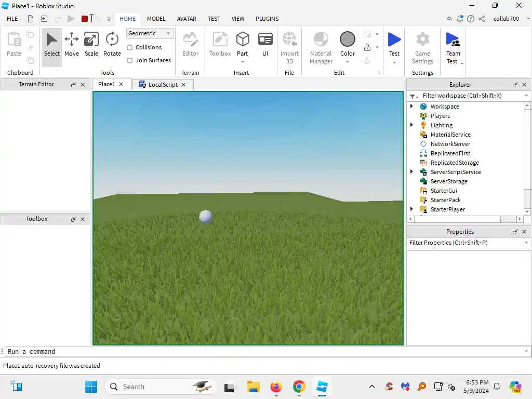Screen dimensions: 532x399
Task: Choose the Scale tool
Action: 91,45
